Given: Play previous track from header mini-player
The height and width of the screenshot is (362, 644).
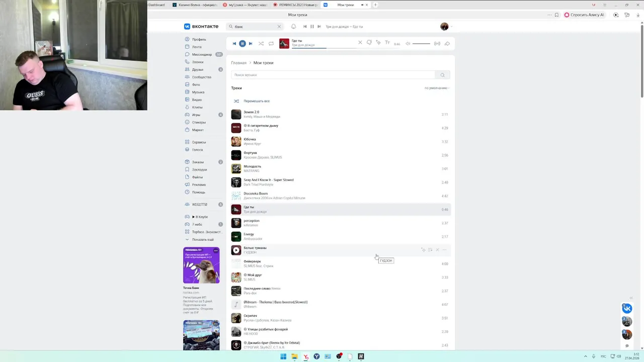Looking at the screenshot, I should click(305, 27).
